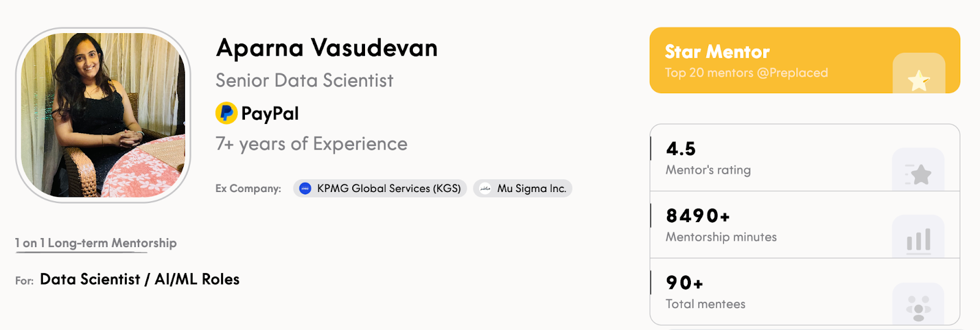Click the Total mentees people icon
This screenshot has height=330, width=980.
919,309
